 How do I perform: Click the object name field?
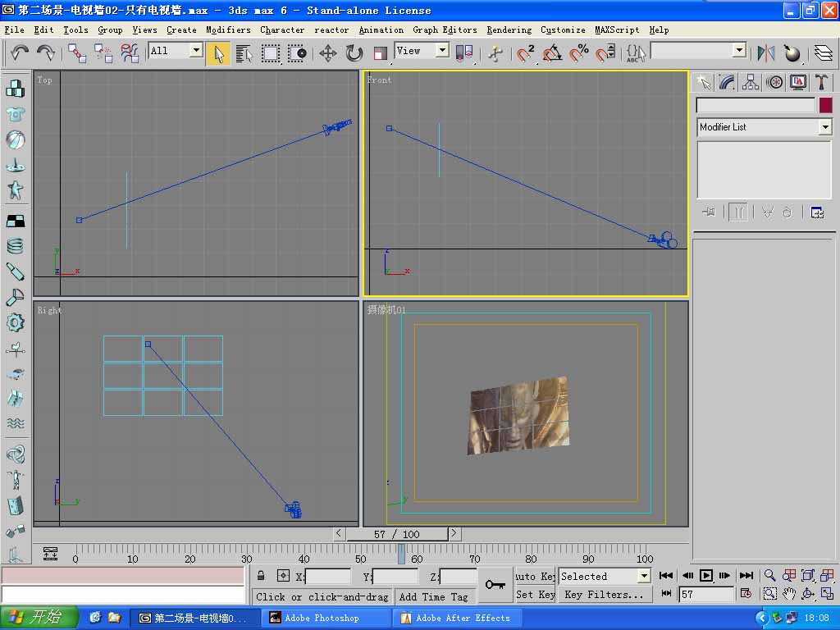[756, 105]
